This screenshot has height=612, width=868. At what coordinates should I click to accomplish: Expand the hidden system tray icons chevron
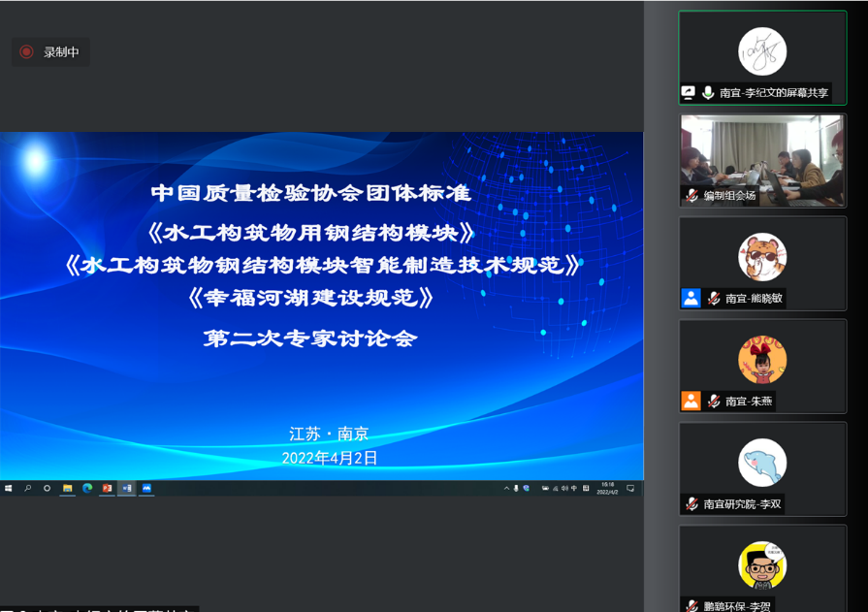pos(506,489)
